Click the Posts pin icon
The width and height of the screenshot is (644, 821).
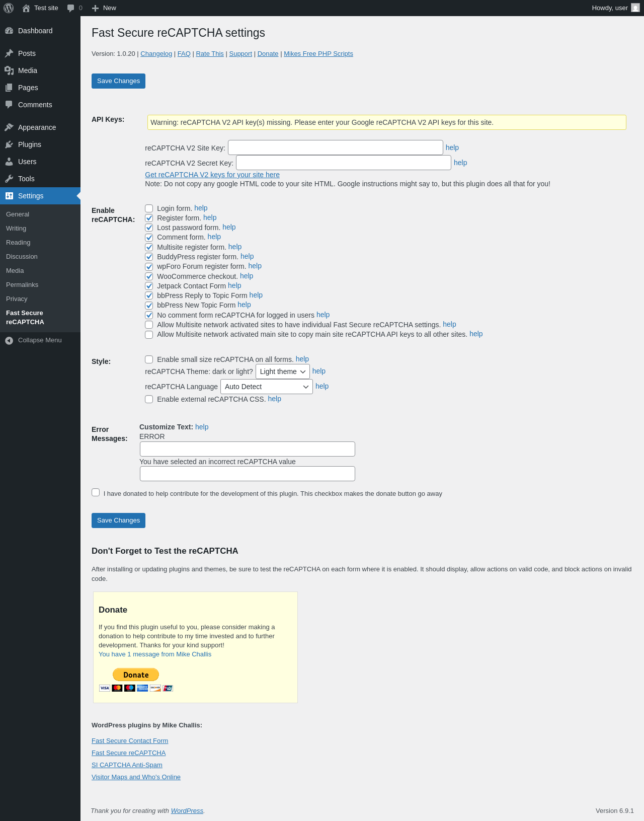pyautogui.click(x=9, y=53)
